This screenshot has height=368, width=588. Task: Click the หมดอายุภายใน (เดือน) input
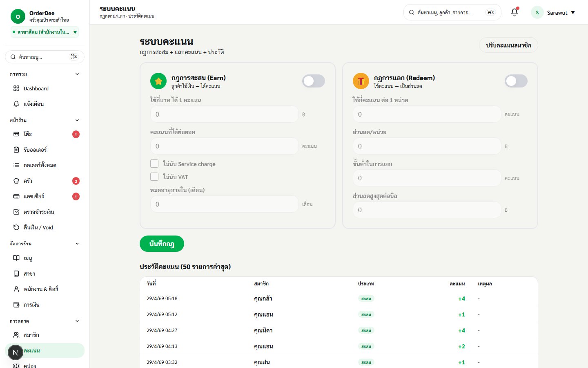224,204
